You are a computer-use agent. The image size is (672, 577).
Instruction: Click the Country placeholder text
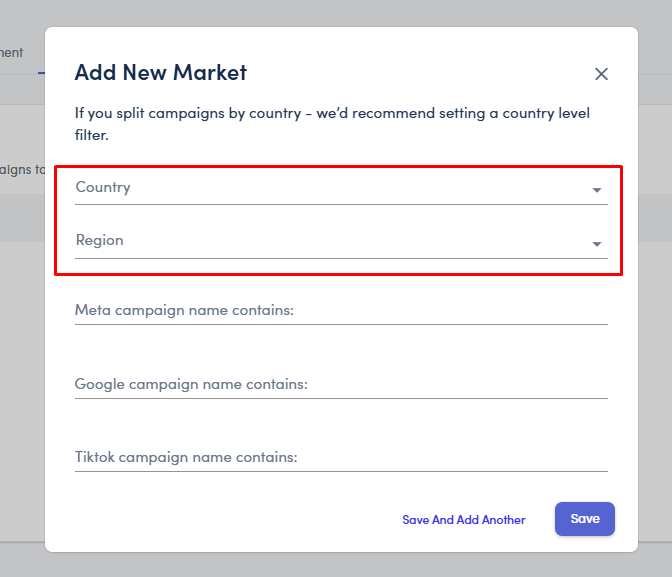coord(103,188)
